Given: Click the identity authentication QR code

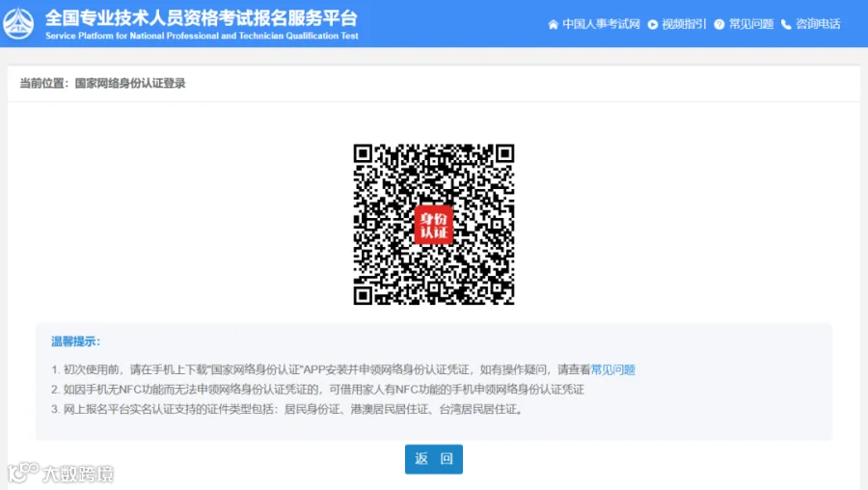Looking at the screenshot, I should (x=434, y=224).
